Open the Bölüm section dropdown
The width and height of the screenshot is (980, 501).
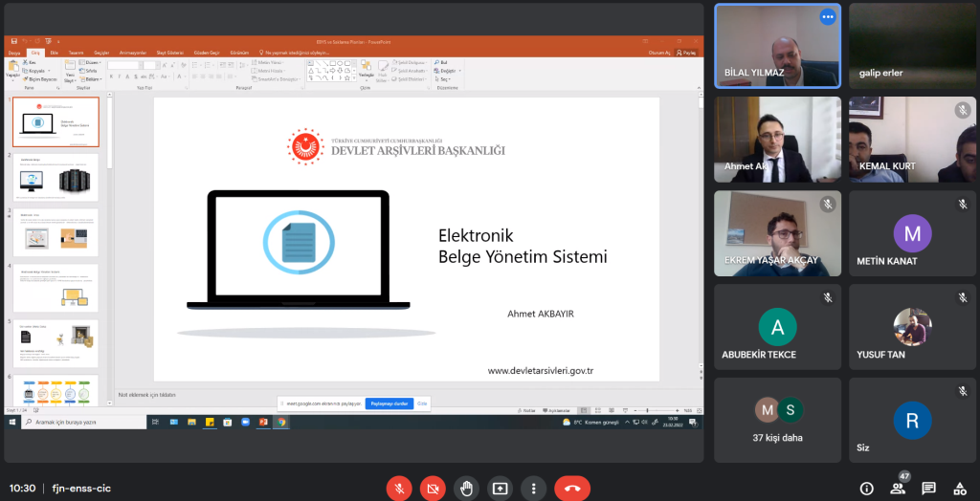click(x=91, y=79)
